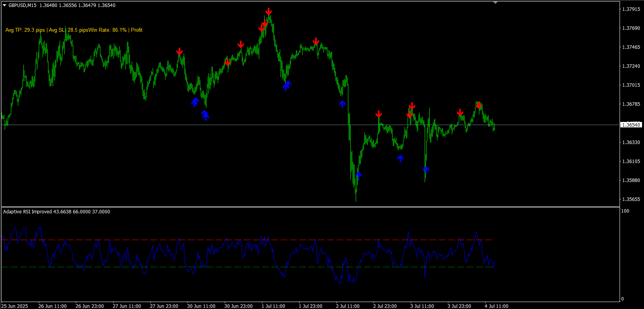Click the 26 Jun 23:00 time label
This screenshot has height=309, width=644.
point(90,306)
